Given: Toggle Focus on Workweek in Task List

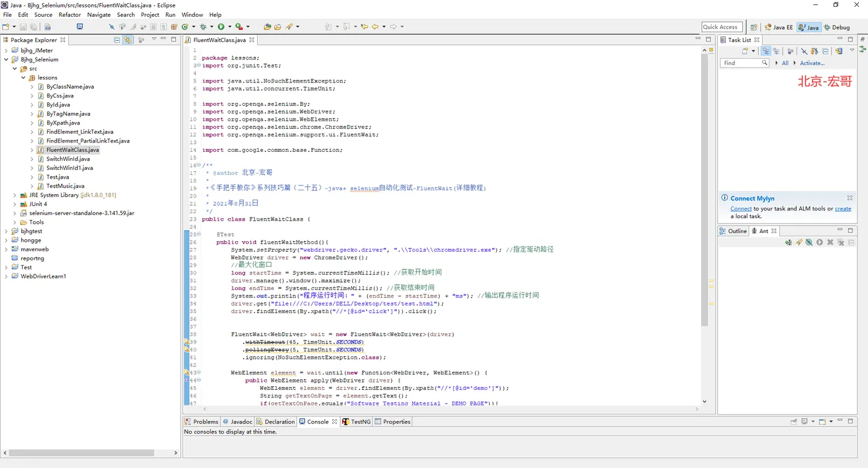Looking at the screenshot, I should [x=790, y=51].
